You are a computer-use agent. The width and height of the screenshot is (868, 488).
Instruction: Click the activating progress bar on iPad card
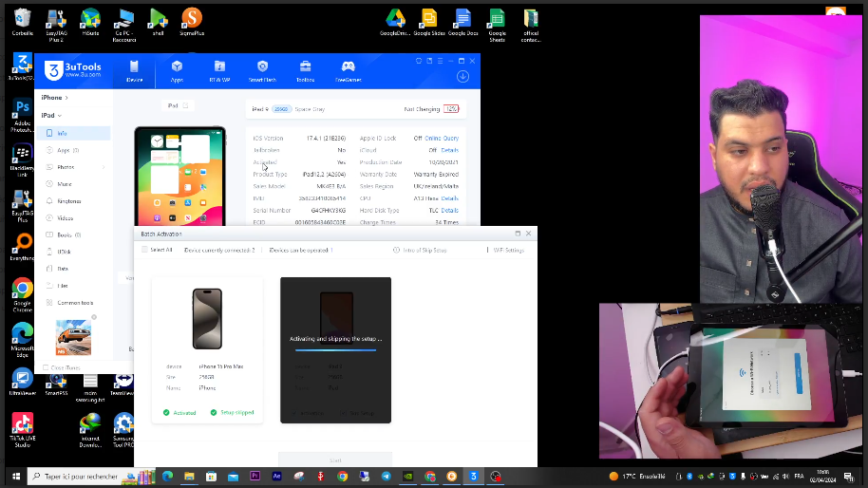click(335, 350)
